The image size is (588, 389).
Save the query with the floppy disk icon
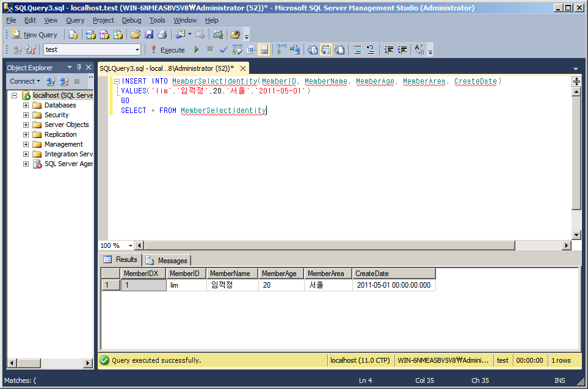click(149, 35)
